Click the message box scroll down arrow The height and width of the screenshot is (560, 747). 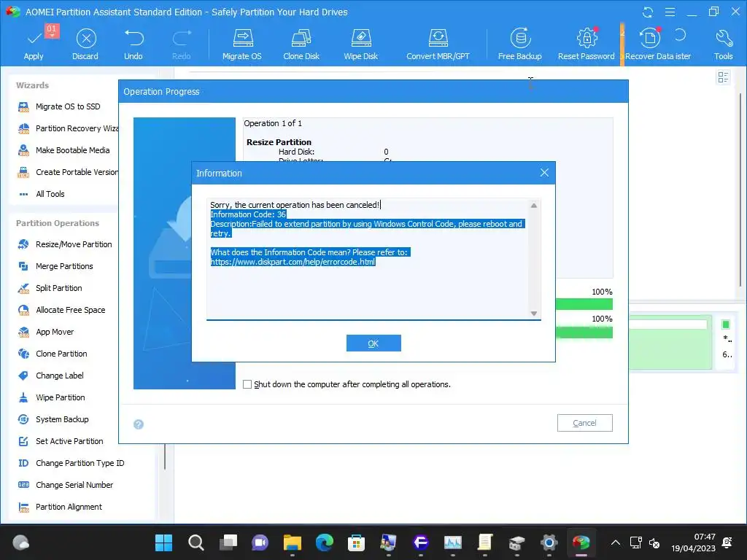[534, 314]
